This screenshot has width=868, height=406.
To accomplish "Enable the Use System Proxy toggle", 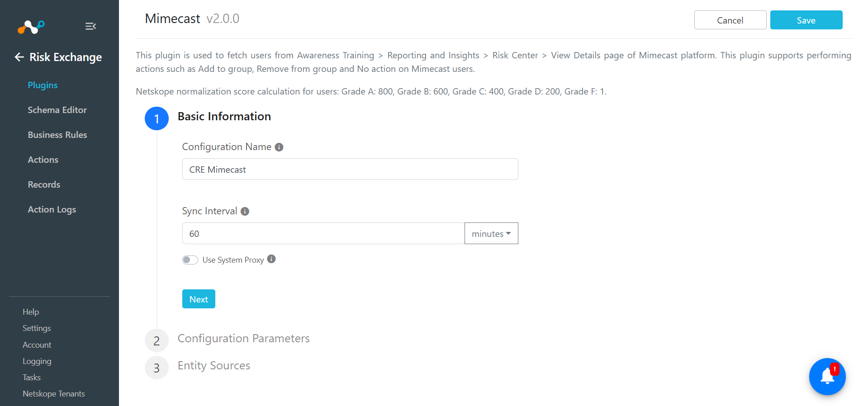I will pyautogui.click(x=190, y=260).
